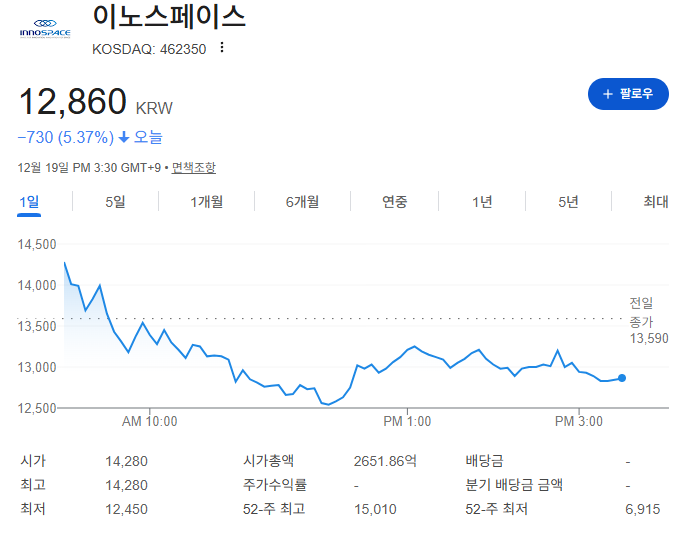Click the 주가수익률 label
The image size is (689, 548).
click(x=275, y=485)
